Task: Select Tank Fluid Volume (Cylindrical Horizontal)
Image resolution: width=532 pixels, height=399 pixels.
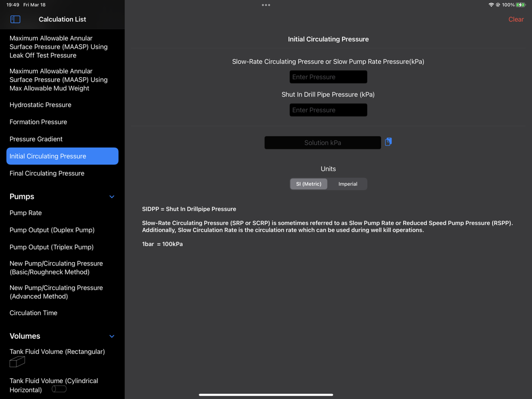Action: tap(62, 385)
